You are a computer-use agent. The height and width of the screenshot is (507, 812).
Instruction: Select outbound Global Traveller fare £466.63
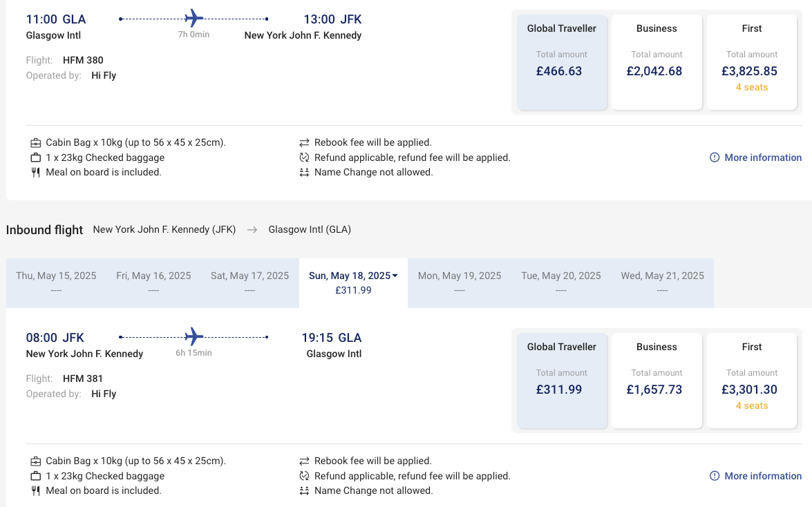pos(562,63)
